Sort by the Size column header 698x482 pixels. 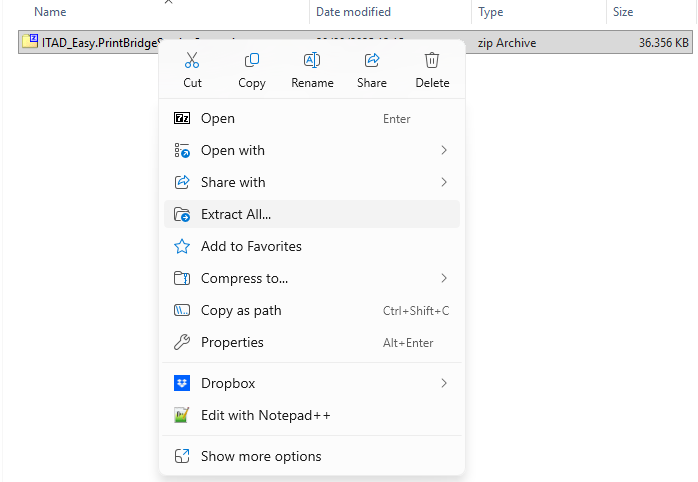pyautogui.click(x=623, y=12)
